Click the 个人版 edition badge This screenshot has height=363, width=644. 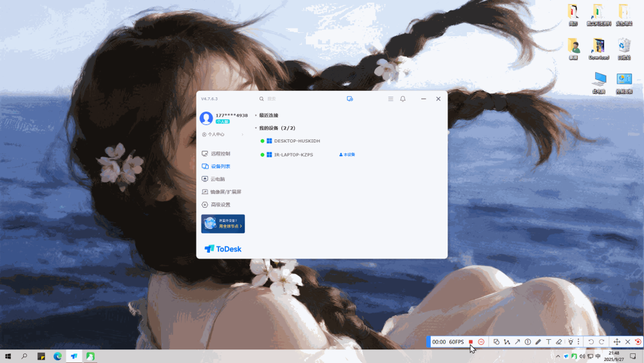(x=223, y=122)
